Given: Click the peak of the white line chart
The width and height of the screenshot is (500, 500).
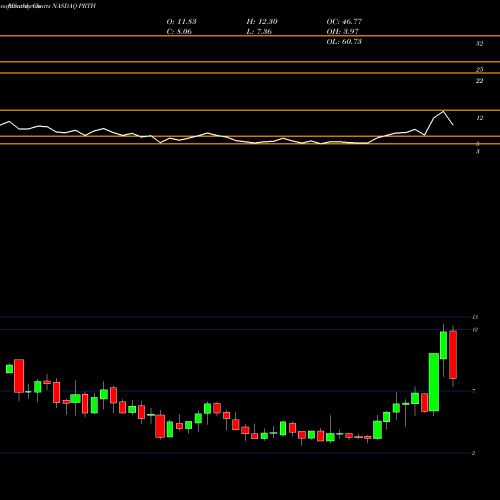Looking at the screenshot, I should 443,111.
